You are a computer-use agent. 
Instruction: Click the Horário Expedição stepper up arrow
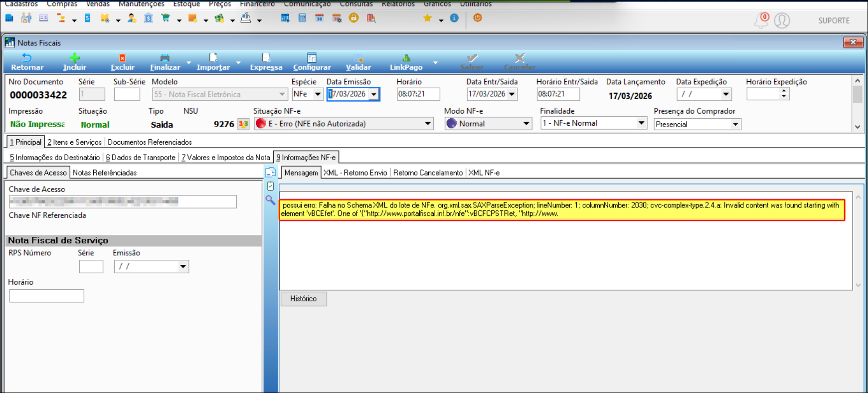[784, 91]
